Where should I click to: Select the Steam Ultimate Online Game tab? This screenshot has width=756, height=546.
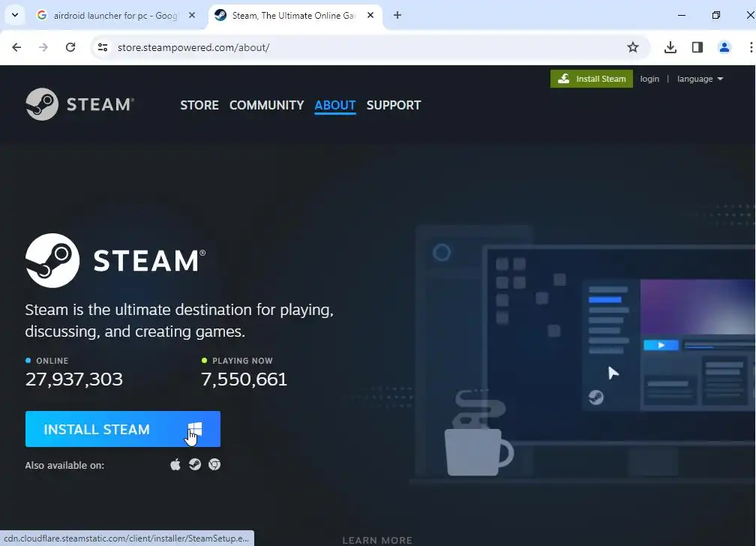[x=295, y=16]
